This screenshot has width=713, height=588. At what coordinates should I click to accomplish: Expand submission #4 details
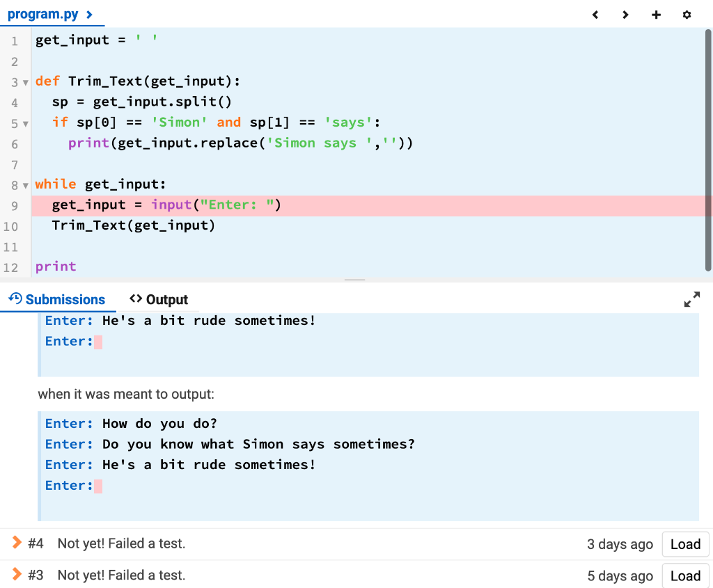point(17,544)
